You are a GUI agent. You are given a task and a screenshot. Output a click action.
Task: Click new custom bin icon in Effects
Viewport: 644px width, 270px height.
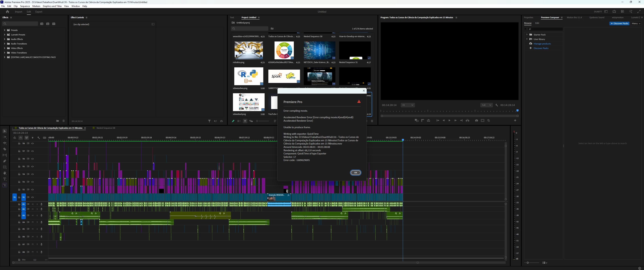57,121
